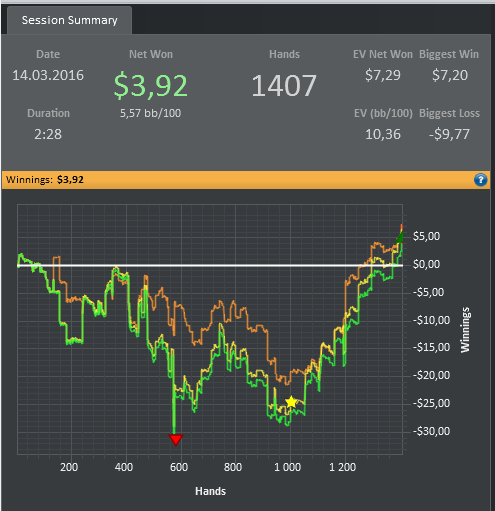Click the Hands heading label in summary

tap(284, 54)
